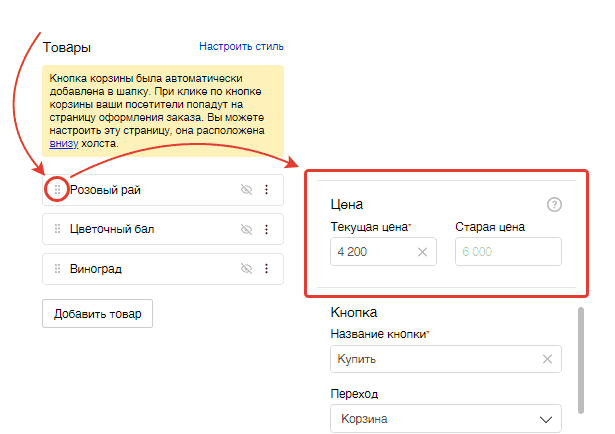
Task: Select the Цветочный бал product row
Action: 163,229
